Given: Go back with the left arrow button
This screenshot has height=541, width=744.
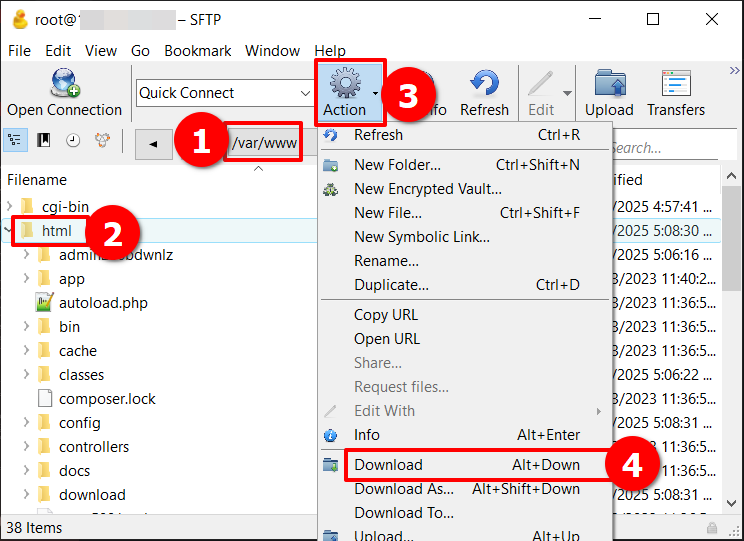Looking at the screenshot, I should pyautogui.click(x=153, y=144).
